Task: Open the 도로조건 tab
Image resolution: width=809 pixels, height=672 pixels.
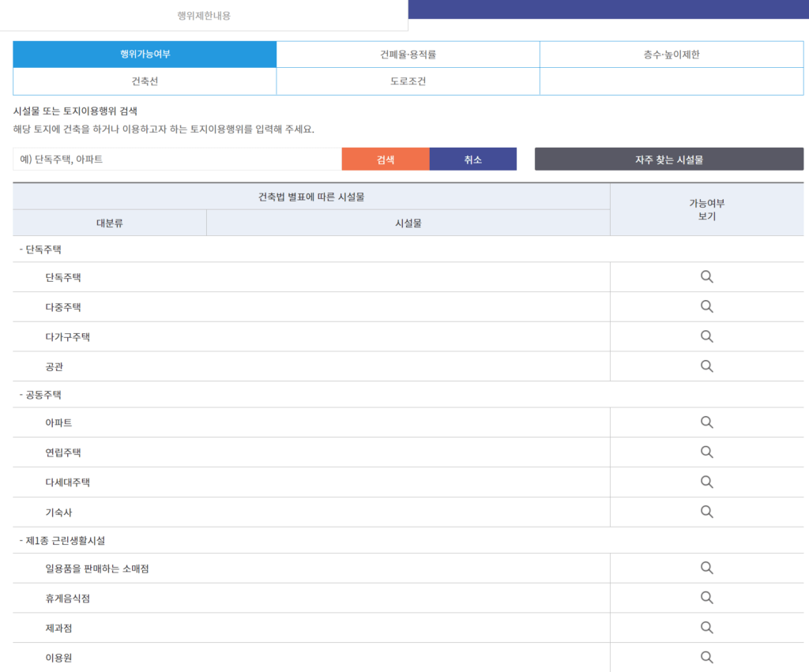Action: pyautogui.click(x=408, y=81)
